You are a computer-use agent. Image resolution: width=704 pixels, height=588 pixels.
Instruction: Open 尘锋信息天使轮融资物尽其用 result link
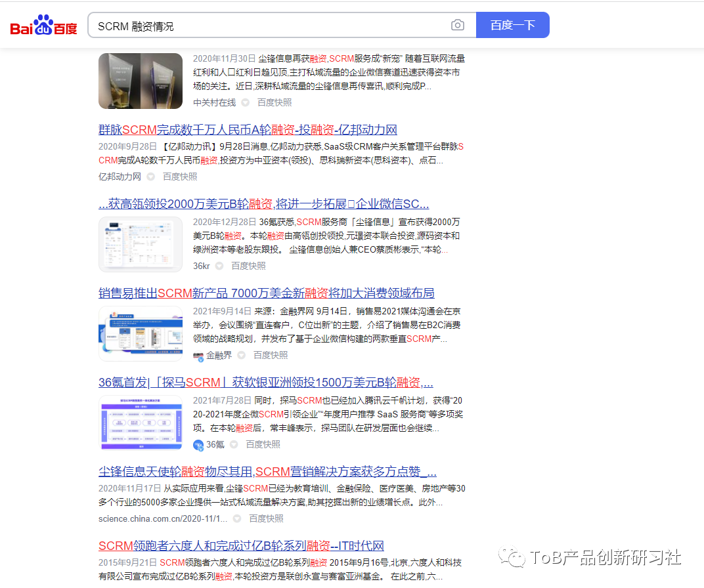[267, 472]
